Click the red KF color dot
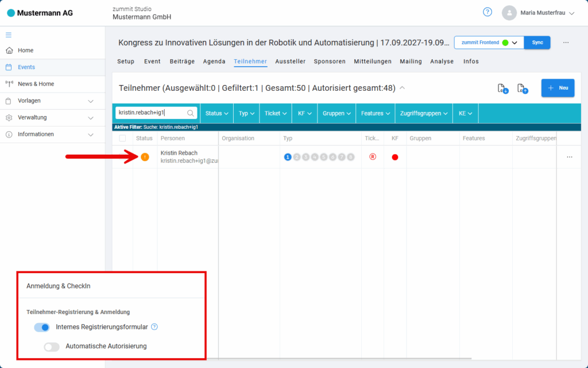Viewport: 588px width, 368px height. coord(395,157)
